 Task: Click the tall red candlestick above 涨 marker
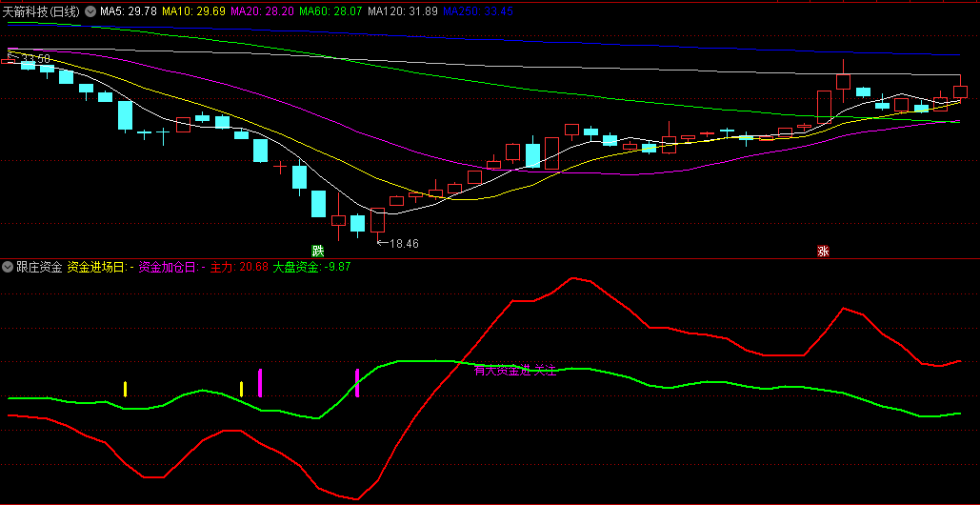[x=824, y=107]
